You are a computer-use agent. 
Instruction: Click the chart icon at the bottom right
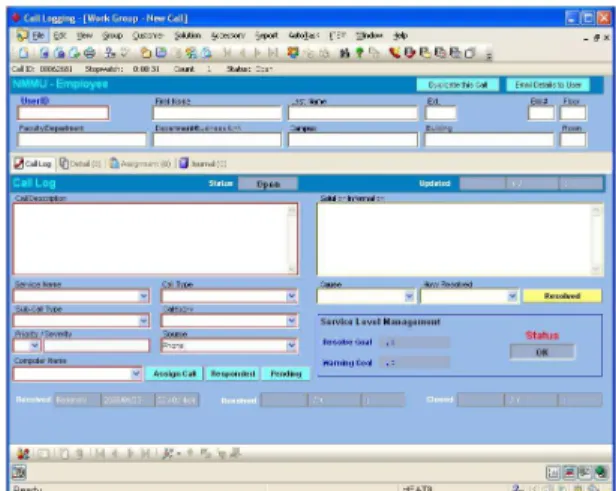pyautogui.click(x=553, y=473)
